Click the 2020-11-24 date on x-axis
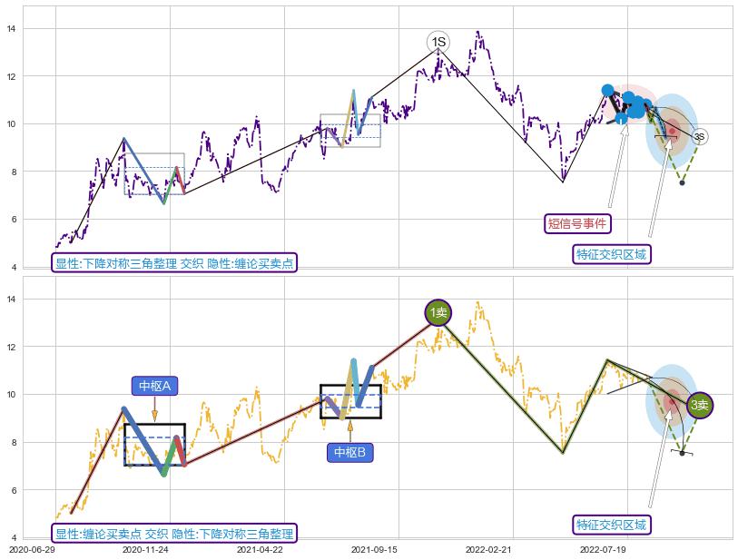This screenshot has width=738, height=560. coord(145,549)
